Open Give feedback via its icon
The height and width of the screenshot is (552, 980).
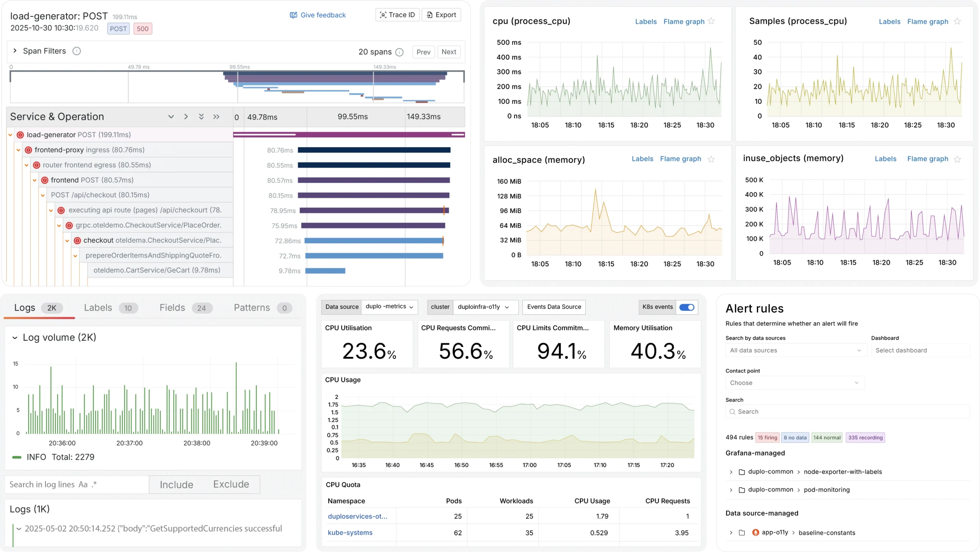293,15
